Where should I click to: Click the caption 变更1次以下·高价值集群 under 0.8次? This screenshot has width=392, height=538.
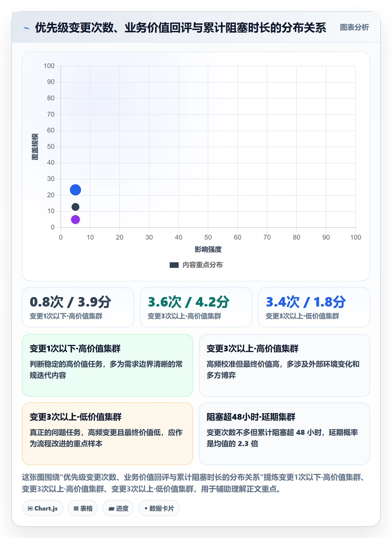tap(66, 316)
